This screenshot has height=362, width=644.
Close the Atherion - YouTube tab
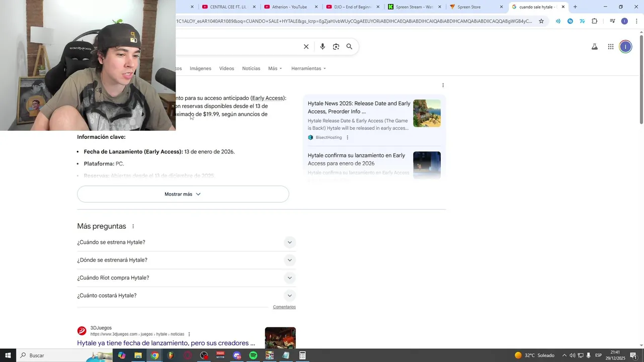tap(316, 7)
